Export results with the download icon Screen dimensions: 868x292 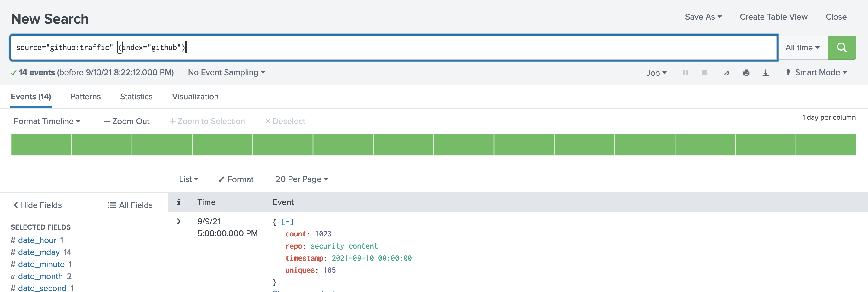[765, 73]
